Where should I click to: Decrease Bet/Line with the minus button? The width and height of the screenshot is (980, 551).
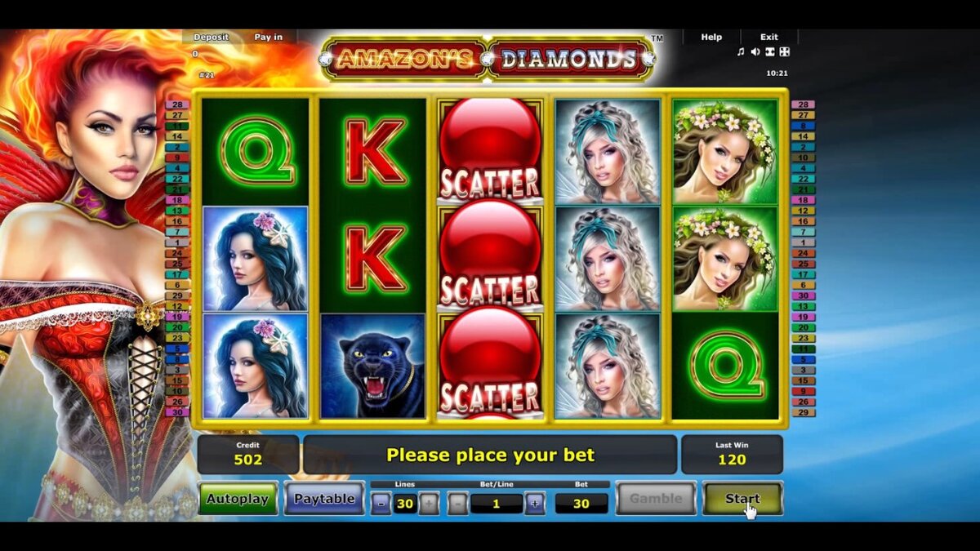(458, 504)
